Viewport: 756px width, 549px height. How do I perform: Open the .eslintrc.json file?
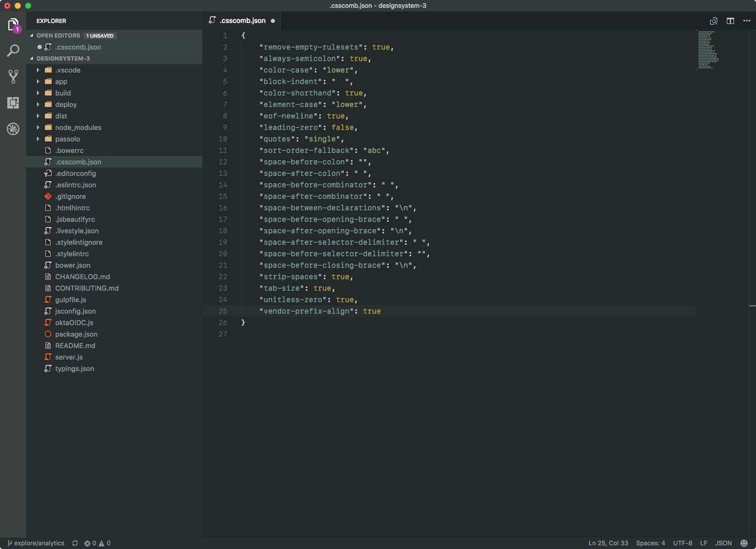click(x=114, y=185)
